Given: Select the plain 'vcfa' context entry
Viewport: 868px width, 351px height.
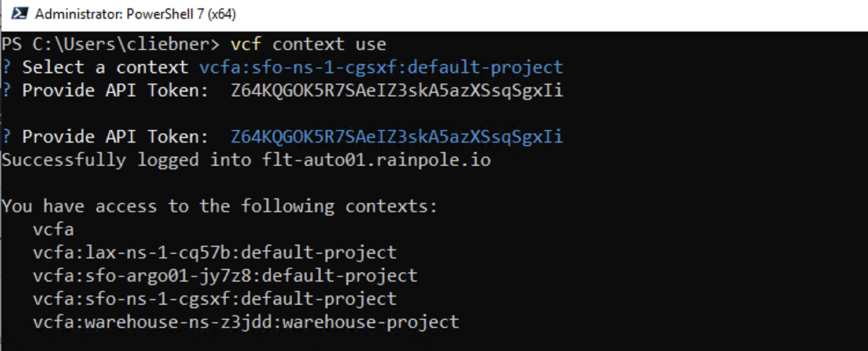Looking at the screenshot, I should click(x=53, y=229).
